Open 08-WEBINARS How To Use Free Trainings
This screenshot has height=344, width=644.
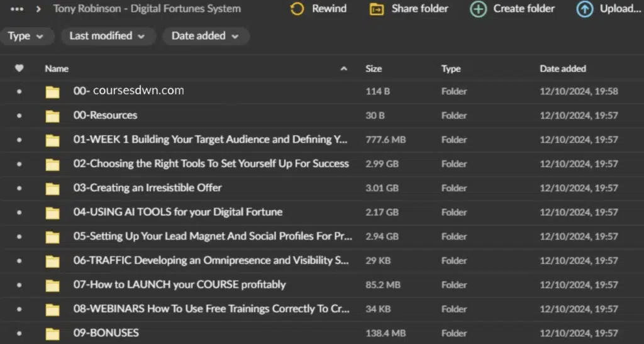[211, 309]
